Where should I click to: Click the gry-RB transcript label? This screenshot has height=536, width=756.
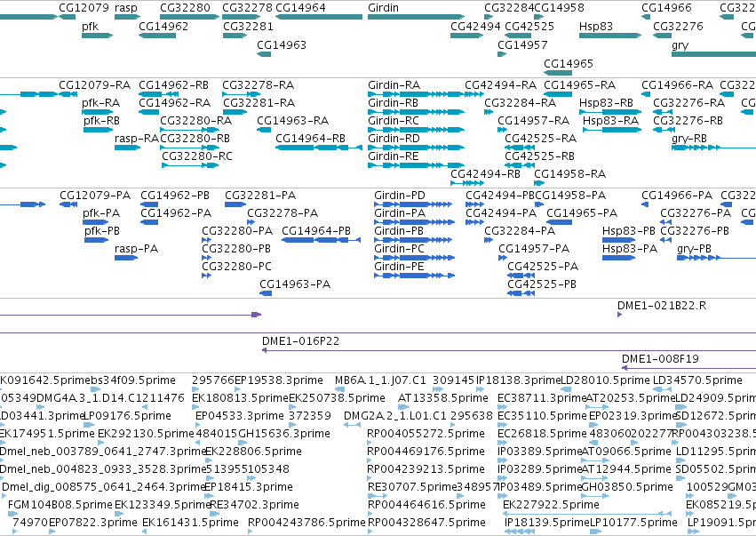point(689,139)
